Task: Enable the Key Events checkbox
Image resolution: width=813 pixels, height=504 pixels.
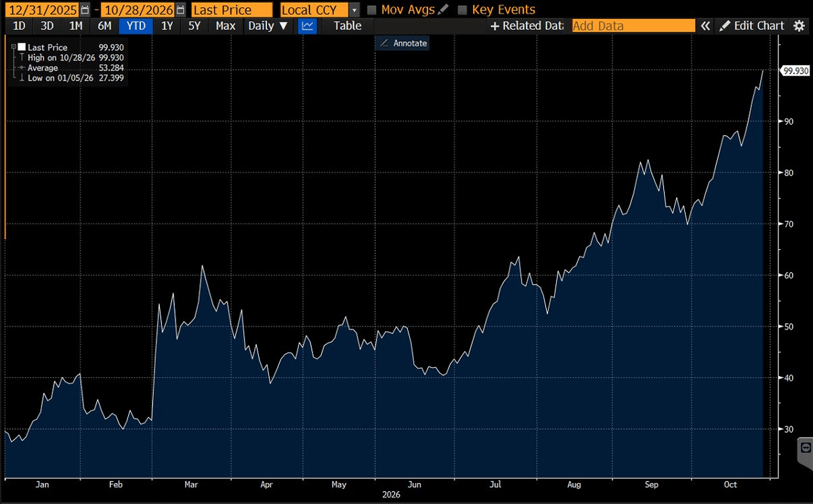Action: [x=463, y=10]
